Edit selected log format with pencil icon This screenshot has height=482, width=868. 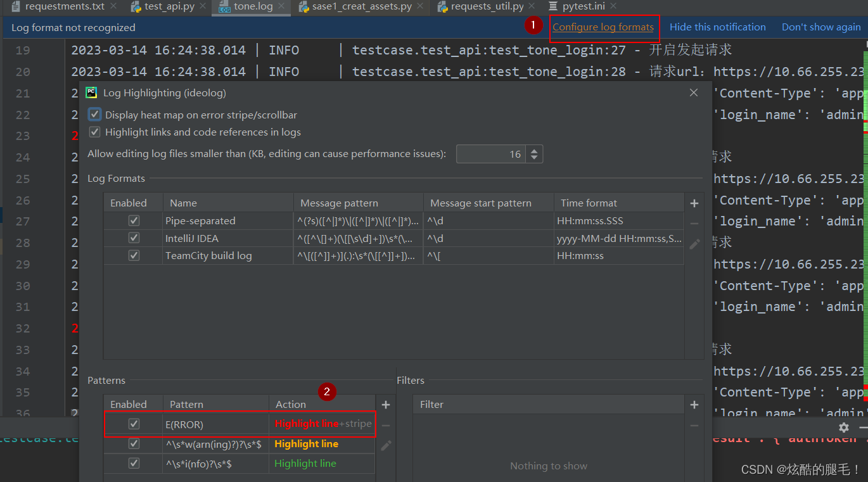[694, 244]
